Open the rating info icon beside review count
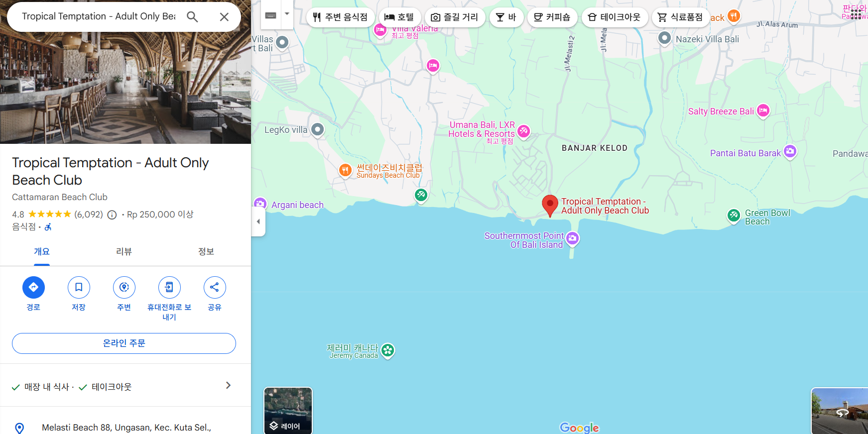868x434 pixels. [112, 215]
